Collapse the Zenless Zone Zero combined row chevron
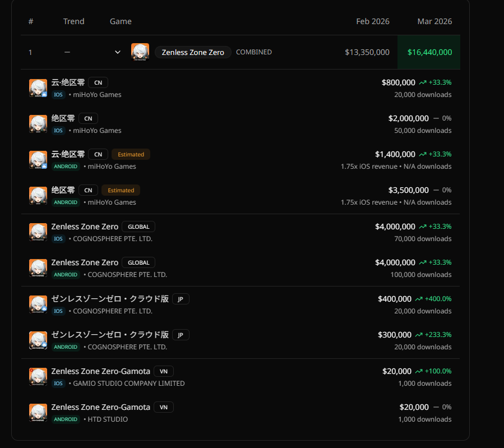Viewport: 504px width, 448px height. [118, 52]
